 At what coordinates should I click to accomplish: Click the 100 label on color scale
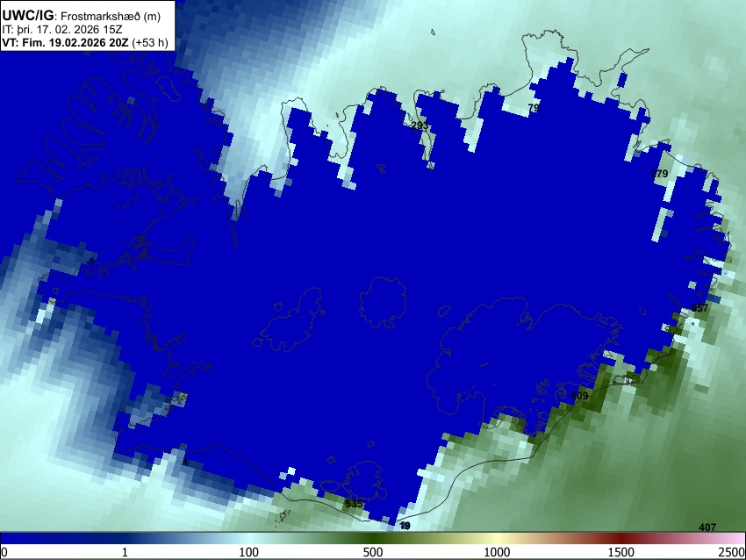coord(249,552)
